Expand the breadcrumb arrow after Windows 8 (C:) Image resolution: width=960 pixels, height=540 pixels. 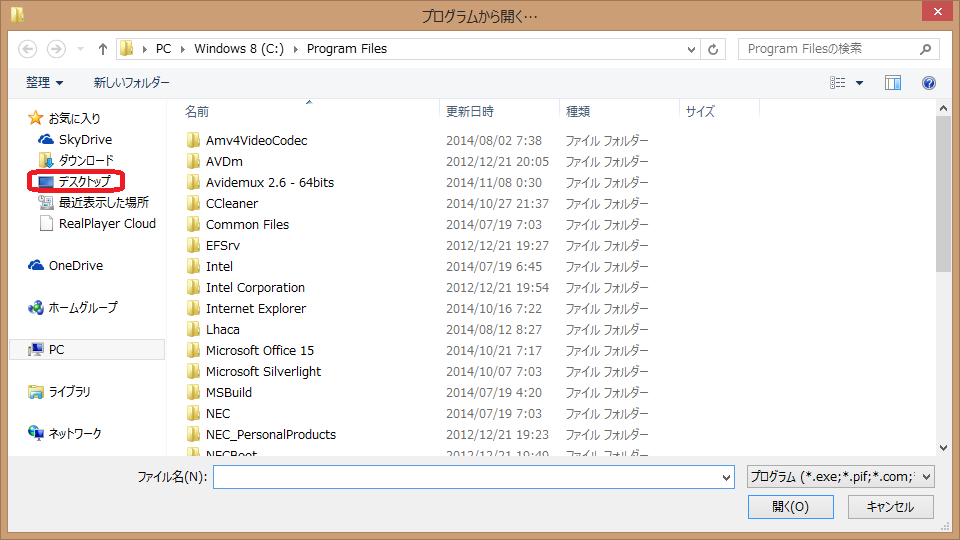[x=295, y=49]
